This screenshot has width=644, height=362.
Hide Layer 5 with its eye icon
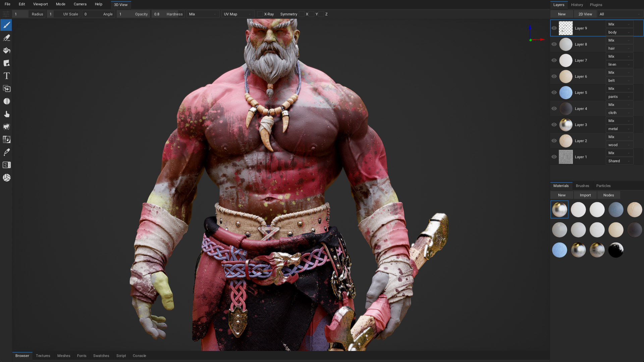[x=554, y=93]
